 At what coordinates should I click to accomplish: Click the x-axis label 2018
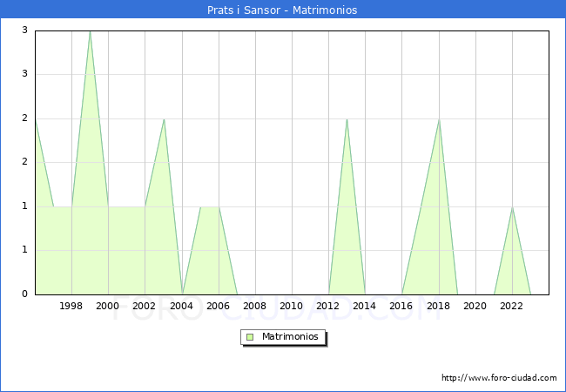point(438,306)
